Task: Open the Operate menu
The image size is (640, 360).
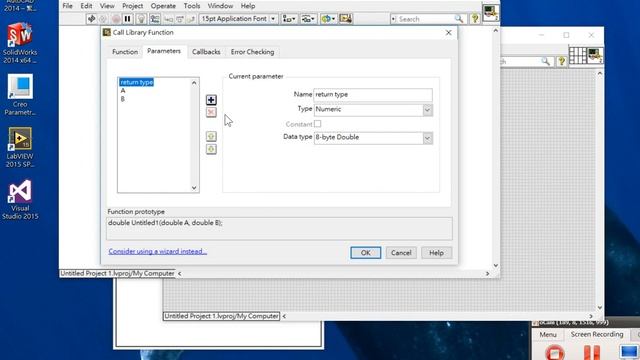Action: (163, 6)
